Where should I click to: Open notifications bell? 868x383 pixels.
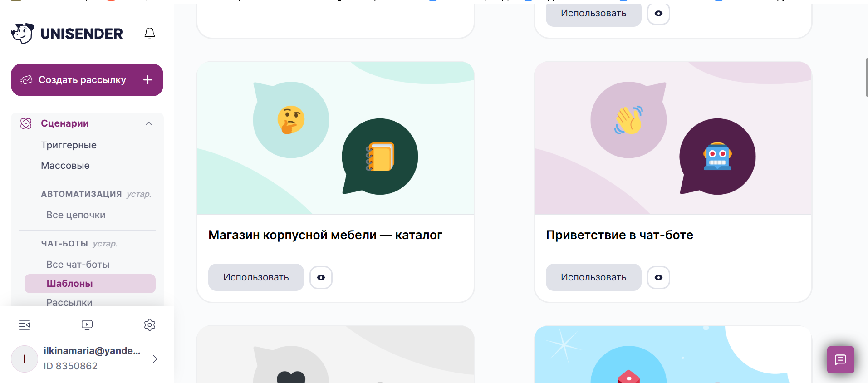pos(150,33)
